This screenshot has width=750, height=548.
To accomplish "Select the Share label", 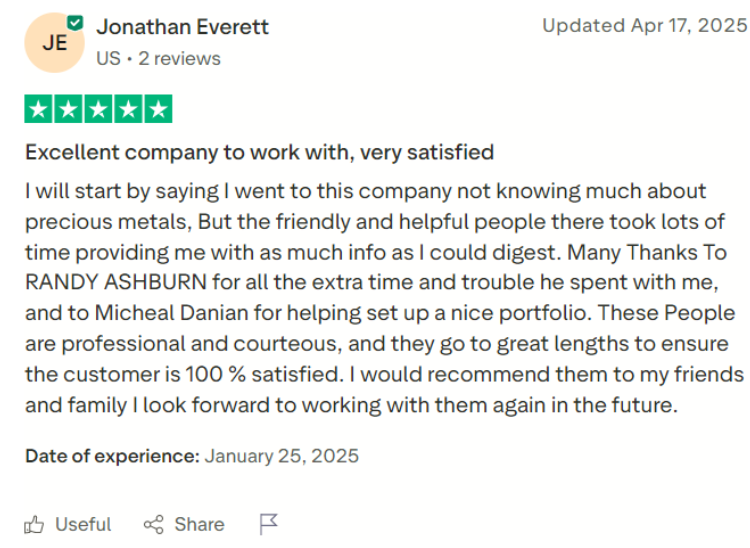I will (x=199, y=525).
